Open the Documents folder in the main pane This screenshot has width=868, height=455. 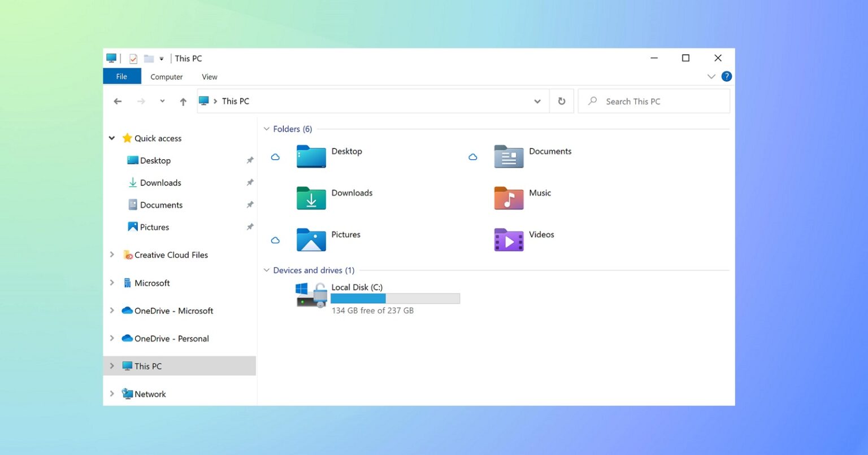550,151
